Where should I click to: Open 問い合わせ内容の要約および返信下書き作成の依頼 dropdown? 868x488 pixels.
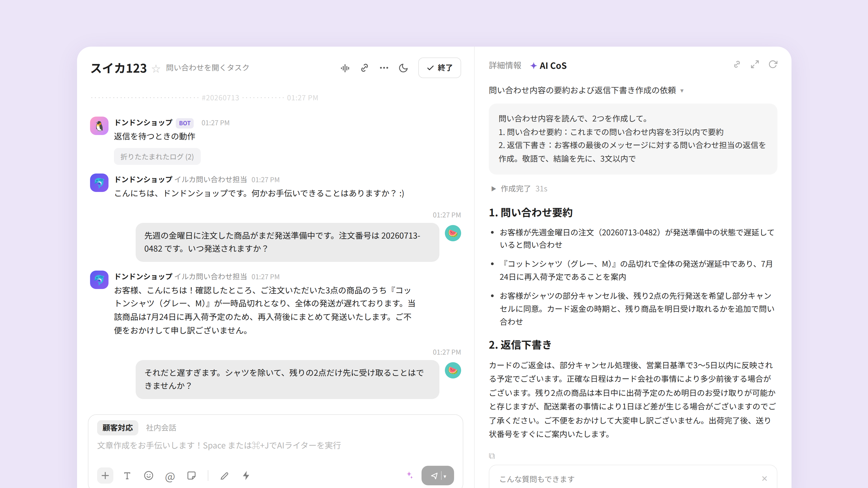586,90
